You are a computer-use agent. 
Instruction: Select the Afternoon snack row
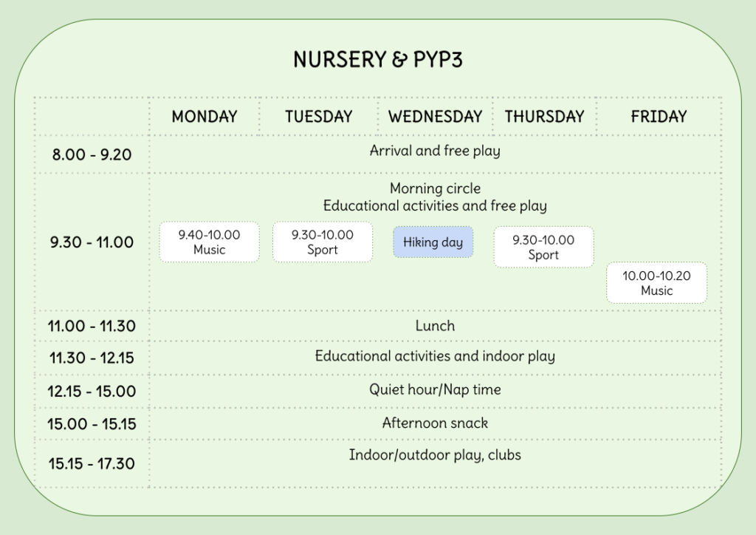click(x=435, y=423)
